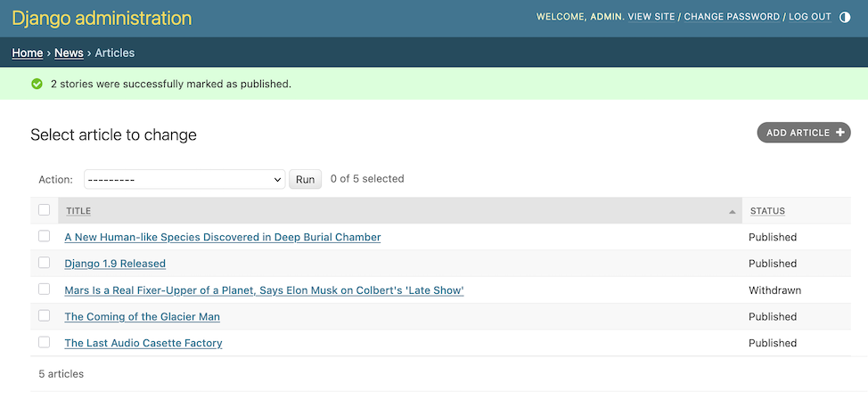Open 'The Coming of the Glacier Man' article
Image resolution: width=868 pixels, height=399 pixels.
143,316
